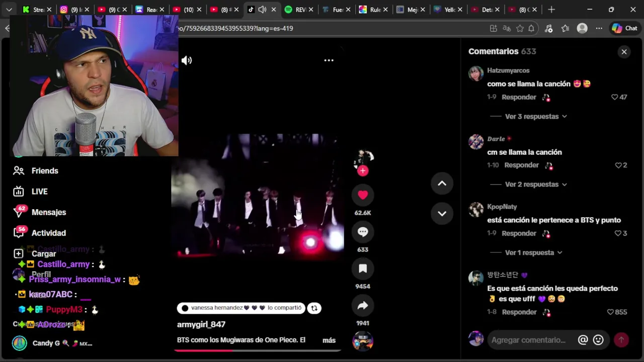
Task: Reply to Hatzumyarcos with Responder
Action: point(519,97)
